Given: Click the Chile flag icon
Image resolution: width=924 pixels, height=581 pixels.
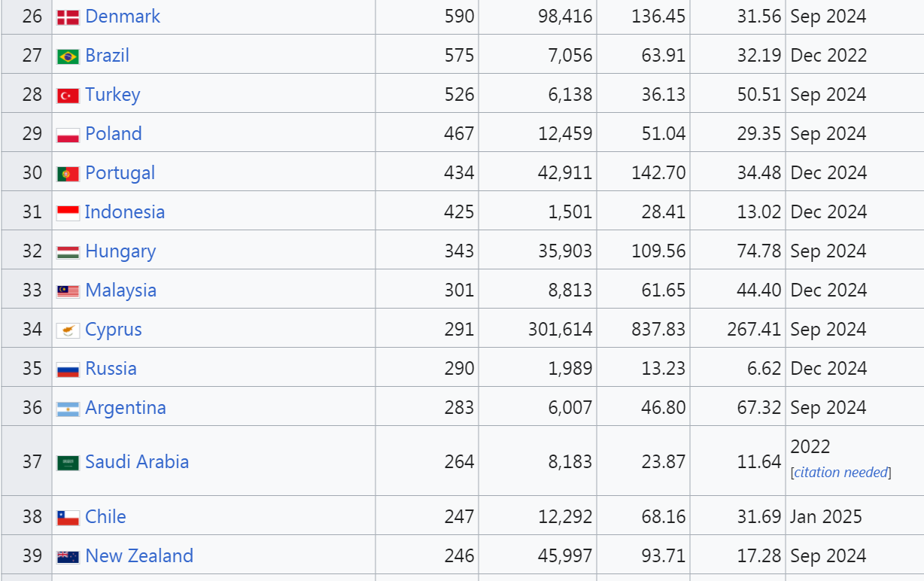Looking at the screenshot, I should point(68,518).
